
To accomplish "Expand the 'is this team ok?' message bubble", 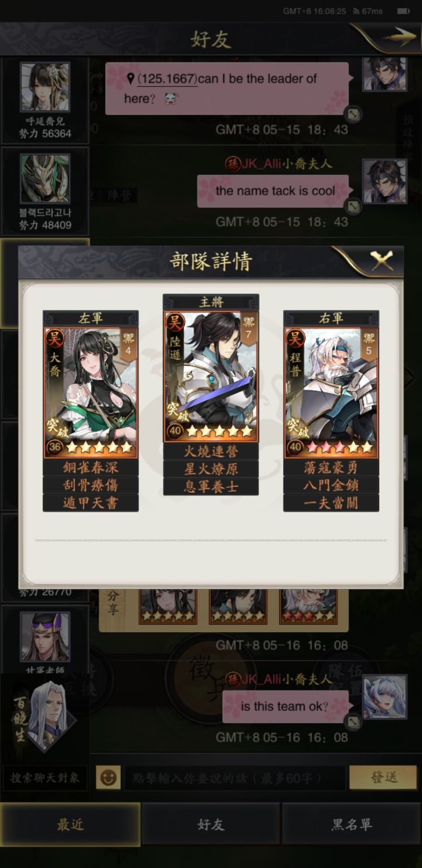I will [x=353, y=722].
